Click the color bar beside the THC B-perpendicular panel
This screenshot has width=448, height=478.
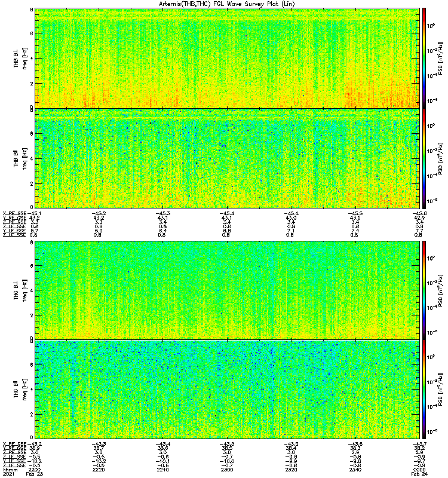point(424,290)
